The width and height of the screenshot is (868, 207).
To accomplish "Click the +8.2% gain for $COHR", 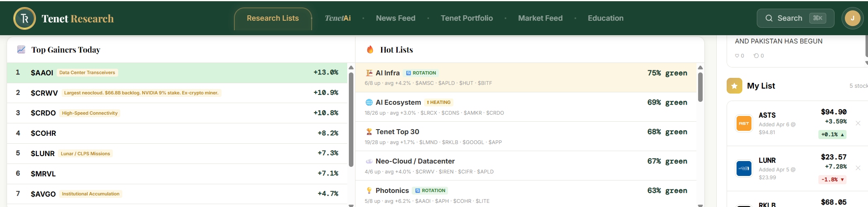I will [328, 133].
